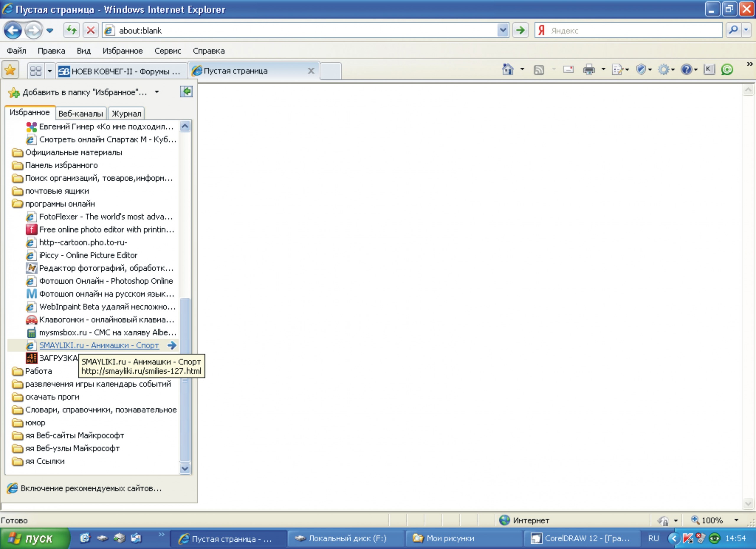Open the Сервис menu

pos(167,51)
